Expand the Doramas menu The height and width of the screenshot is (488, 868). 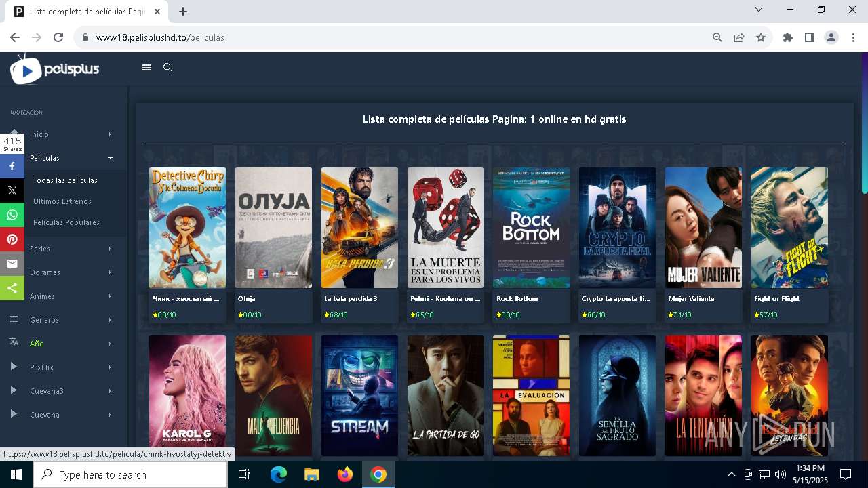pyautogui.click(x=64, y=272)
